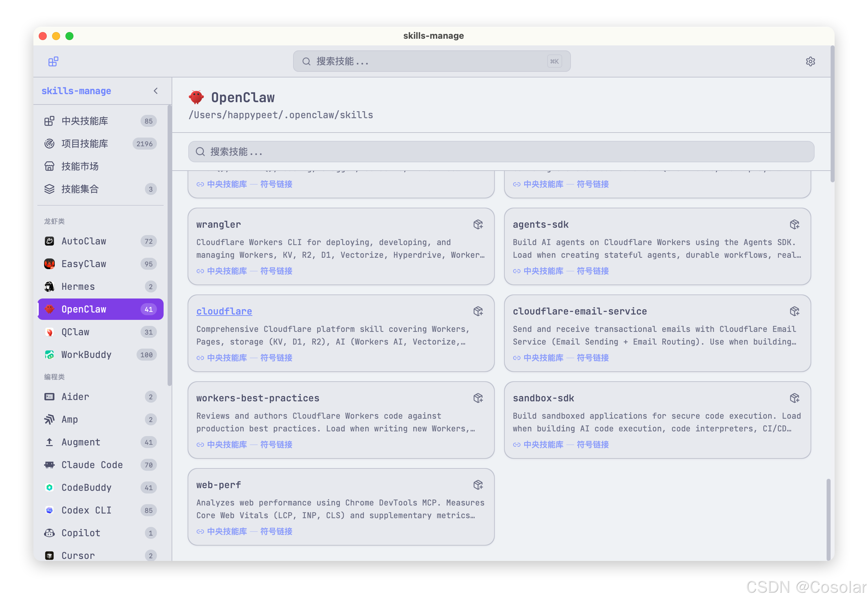This screenshot has width=868, height=601.
Task: Select Aider in the sidebar
Action: coord(100,397)
